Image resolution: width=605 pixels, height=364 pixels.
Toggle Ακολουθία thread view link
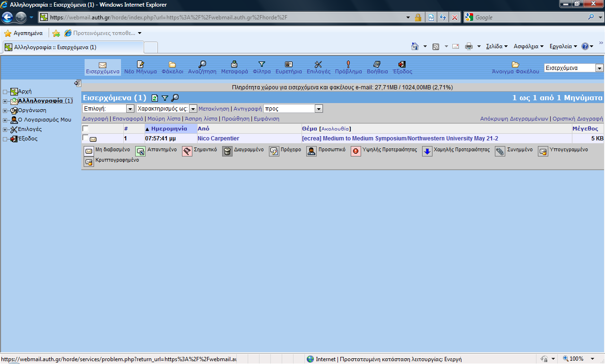click(335, 129)
